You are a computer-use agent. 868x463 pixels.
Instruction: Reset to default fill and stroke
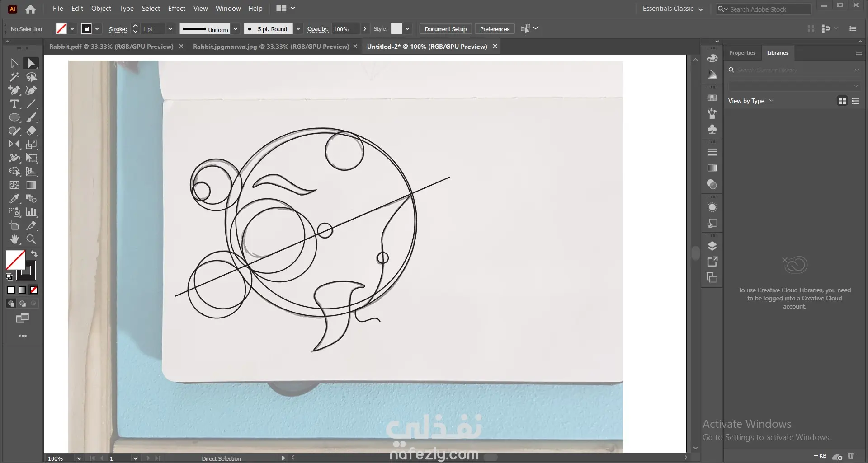point(9,276)
